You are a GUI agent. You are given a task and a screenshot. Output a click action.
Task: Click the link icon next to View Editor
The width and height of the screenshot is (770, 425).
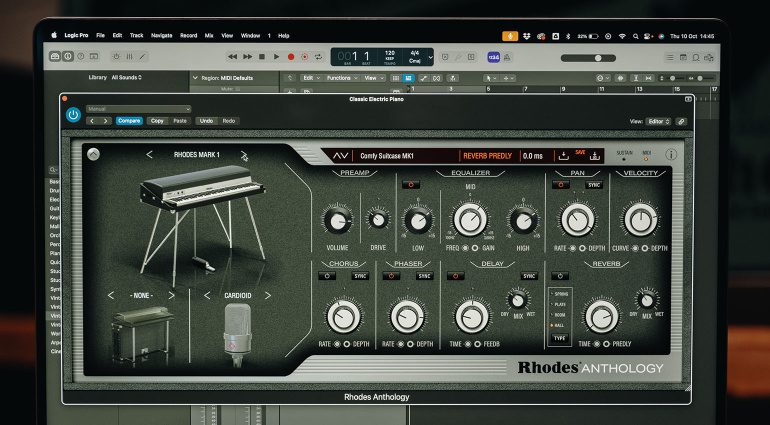681,120
